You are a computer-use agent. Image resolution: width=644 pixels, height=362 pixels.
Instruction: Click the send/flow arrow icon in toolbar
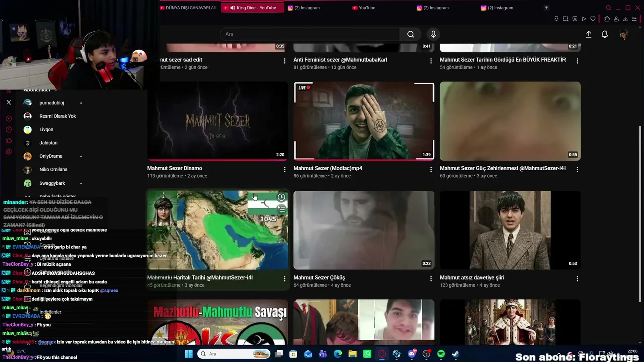pyautogui.click(x=584, y=19)
